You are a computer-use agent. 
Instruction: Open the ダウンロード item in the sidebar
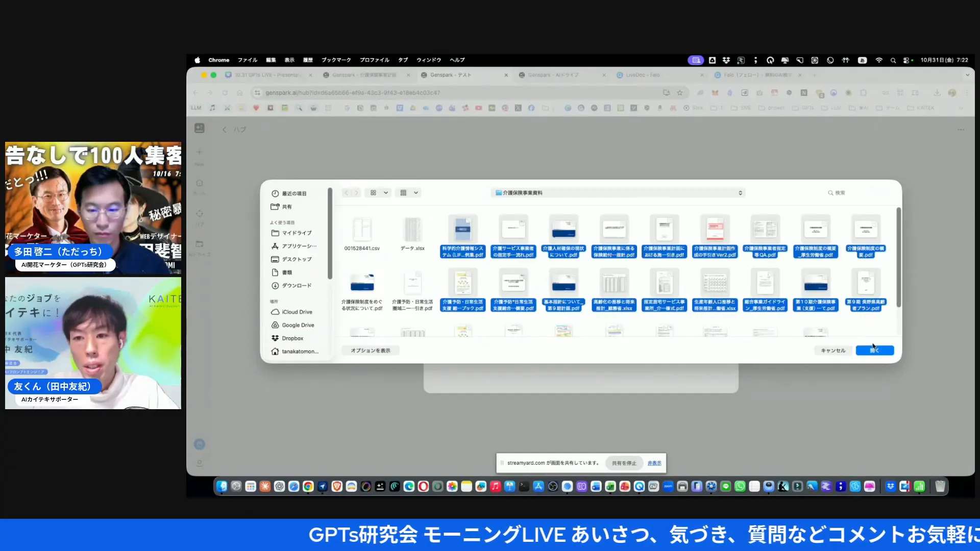(x=295, y=285)
